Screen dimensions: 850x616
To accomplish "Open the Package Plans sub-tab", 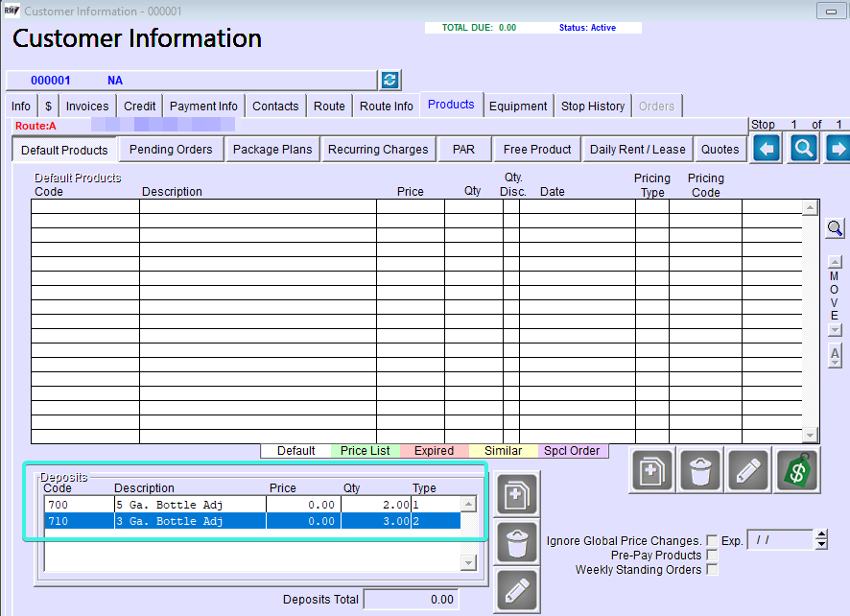I will tap(272, 149).
